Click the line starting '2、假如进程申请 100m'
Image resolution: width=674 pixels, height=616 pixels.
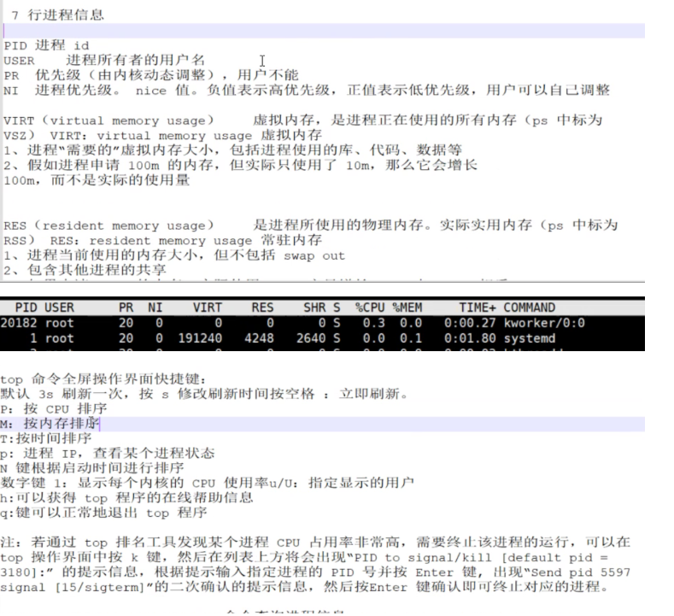click(240, 165)
